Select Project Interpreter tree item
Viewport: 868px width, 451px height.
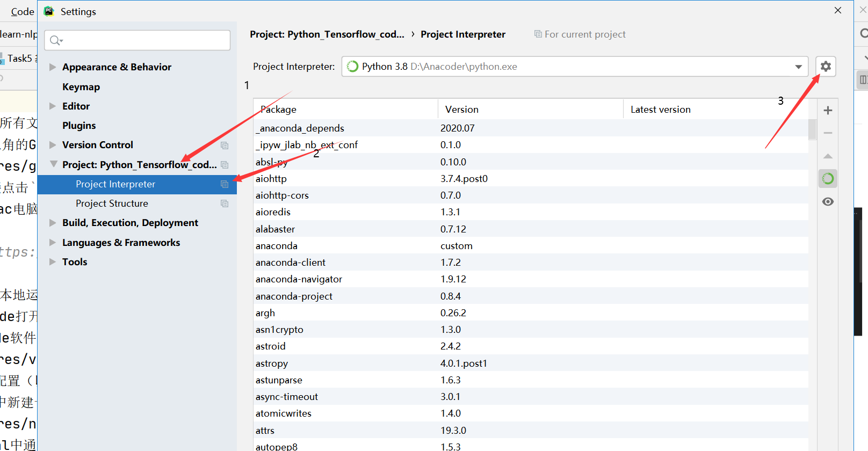tap(137, 184)
